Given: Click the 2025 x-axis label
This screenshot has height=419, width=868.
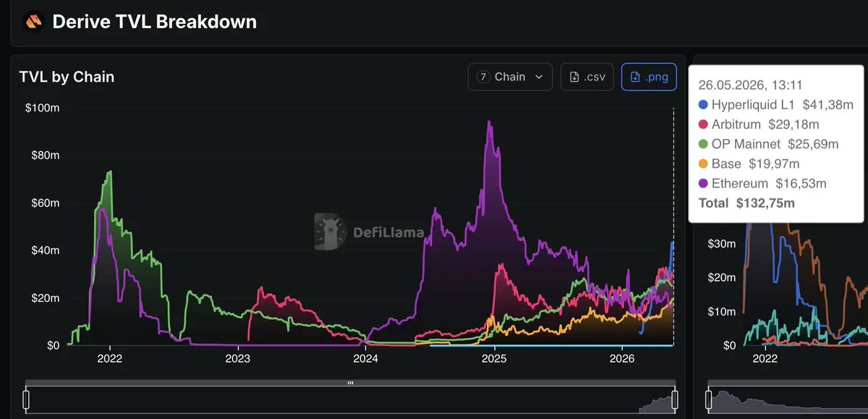Looking at the screenshot, I should (494, 358).
